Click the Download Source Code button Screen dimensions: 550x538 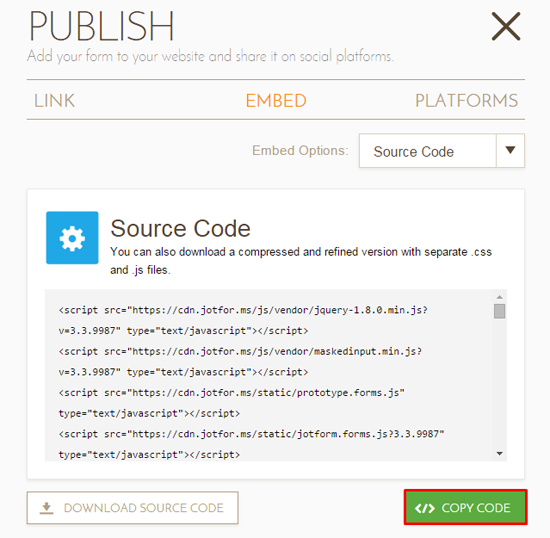(133, 508)
